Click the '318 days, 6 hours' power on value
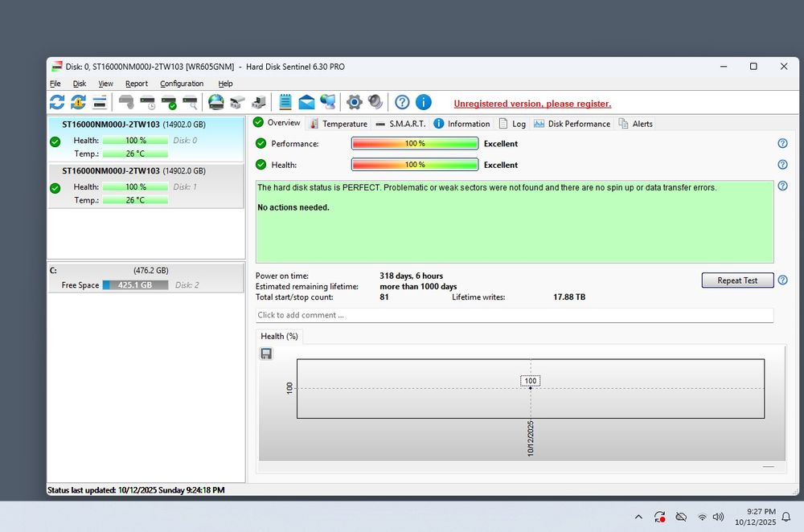 coord(411,276)
